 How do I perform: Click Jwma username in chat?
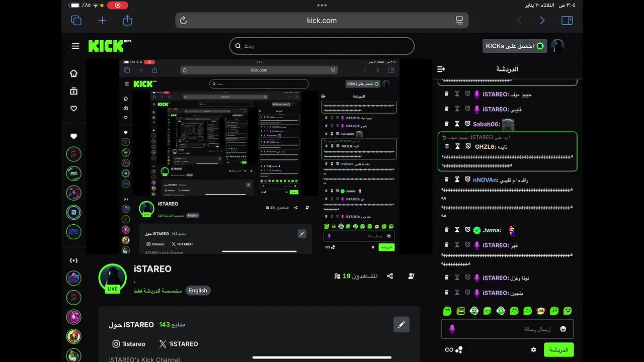[492, 230]
